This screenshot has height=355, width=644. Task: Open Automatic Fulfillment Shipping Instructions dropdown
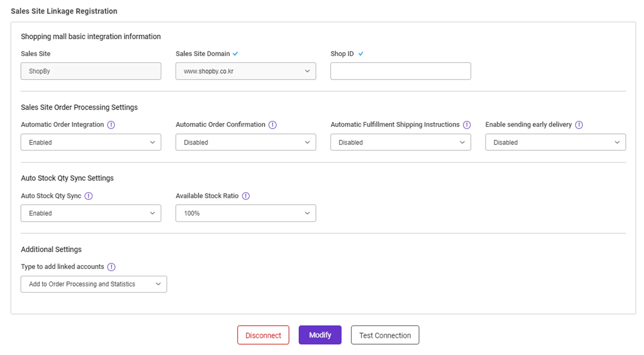[x=400, y=142]
